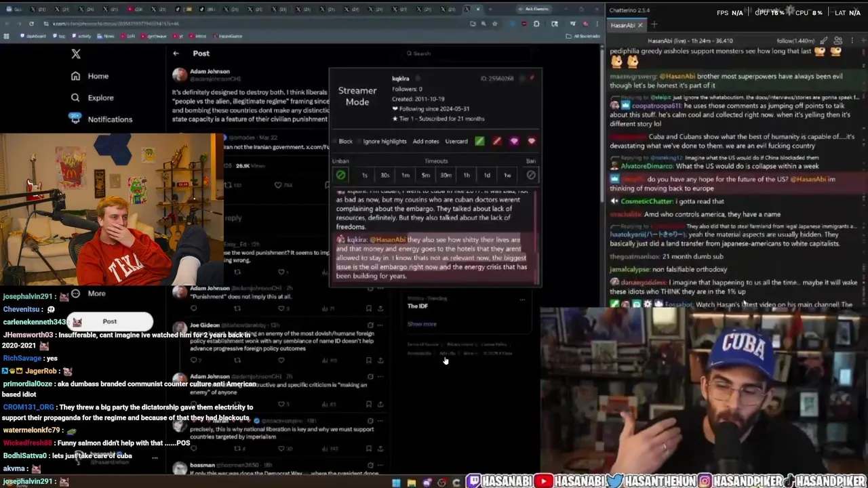Screen dimensions: 868x488
Task: Select the 30m timeout
Action: click(446, 176)
